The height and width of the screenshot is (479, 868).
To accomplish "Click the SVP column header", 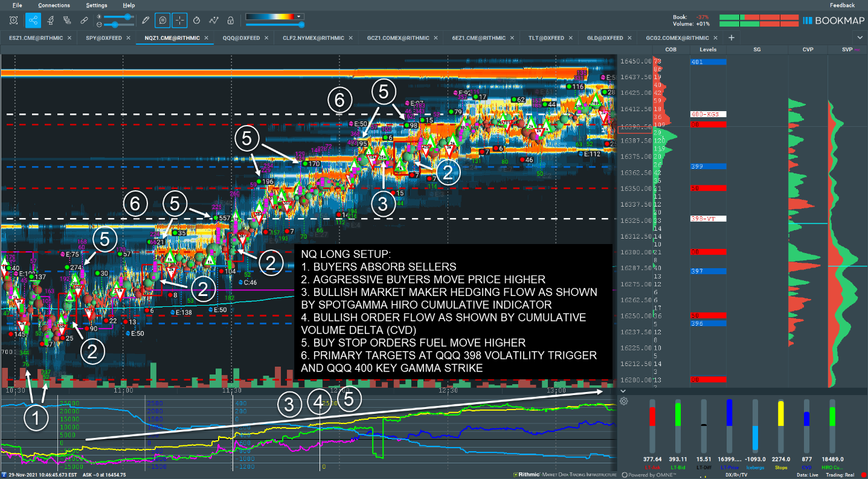I will point(847,50).
